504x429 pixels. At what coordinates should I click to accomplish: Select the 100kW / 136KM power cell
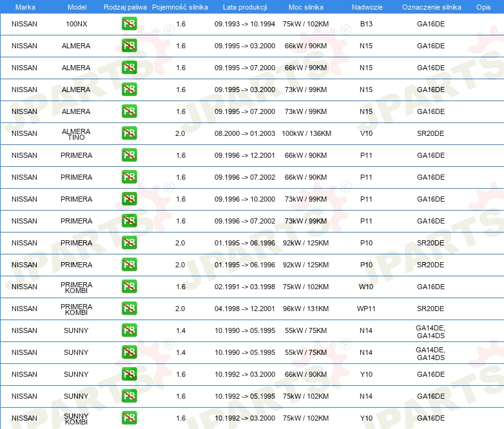click(x=306, y=133)
